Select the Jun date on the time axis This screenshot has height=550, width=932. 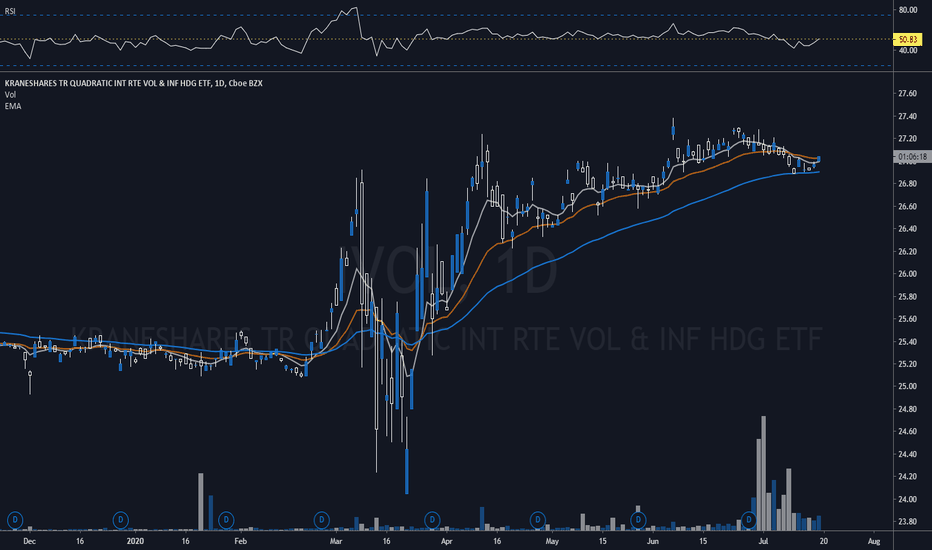653,541
